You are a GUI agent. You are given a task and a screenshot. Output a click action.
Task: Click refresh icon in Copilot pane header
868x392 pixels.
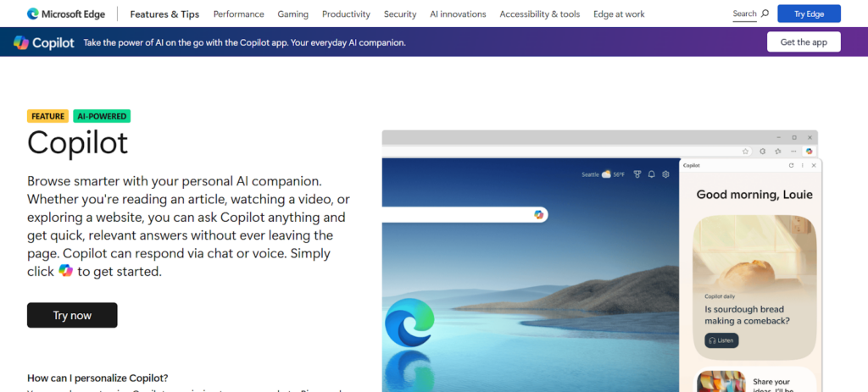point(791,166)
